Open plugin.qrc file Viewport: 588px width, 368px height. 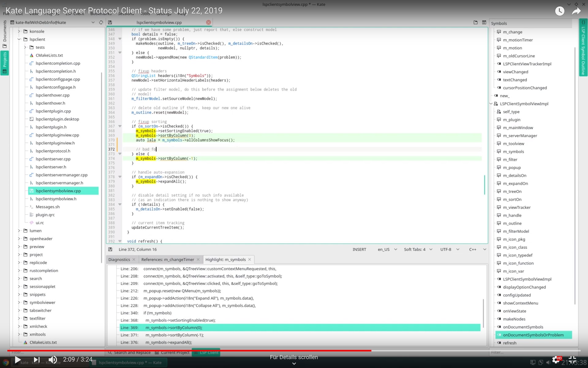click(x=45, y=215)
